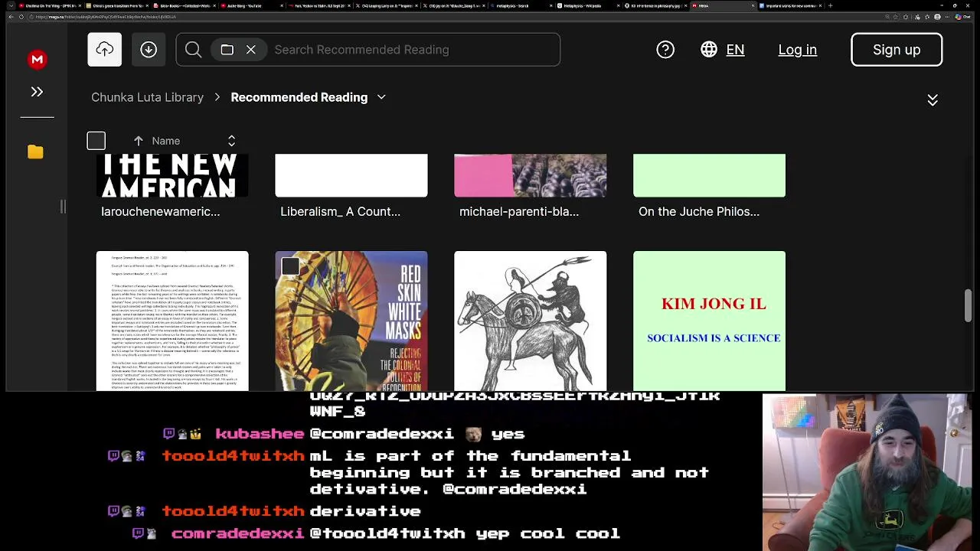The height and width of the screenshot is (551, 980).
Task: Click the sidebar resize handle
Action: (63, 207)
